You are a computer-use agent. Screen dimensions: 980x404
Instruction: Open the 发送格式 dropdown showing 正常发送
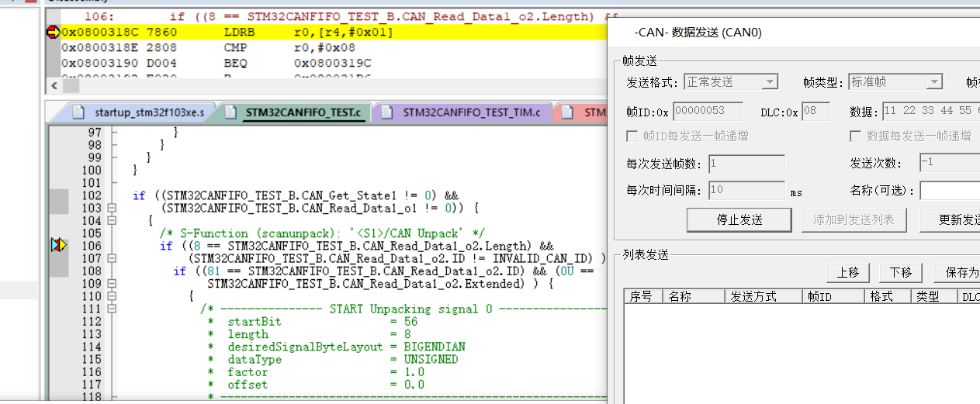731,81
